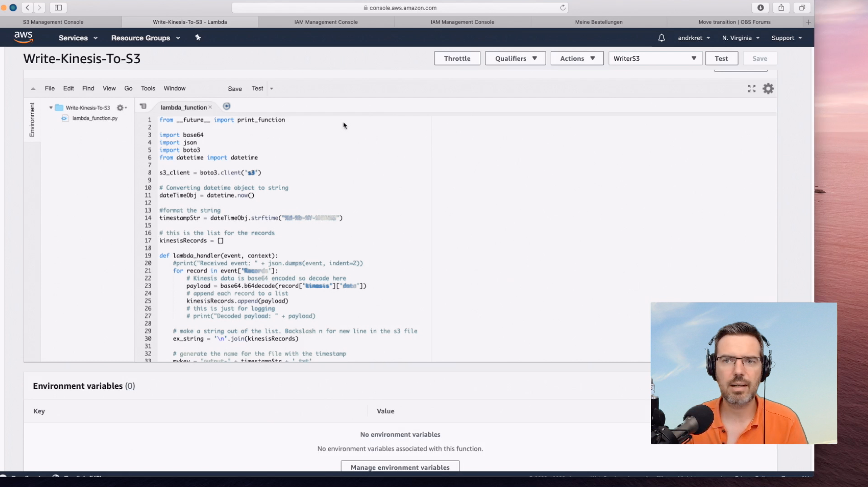868x487 pixels.
Task: Open the Find menu in editor
Action: coord(88,88)
